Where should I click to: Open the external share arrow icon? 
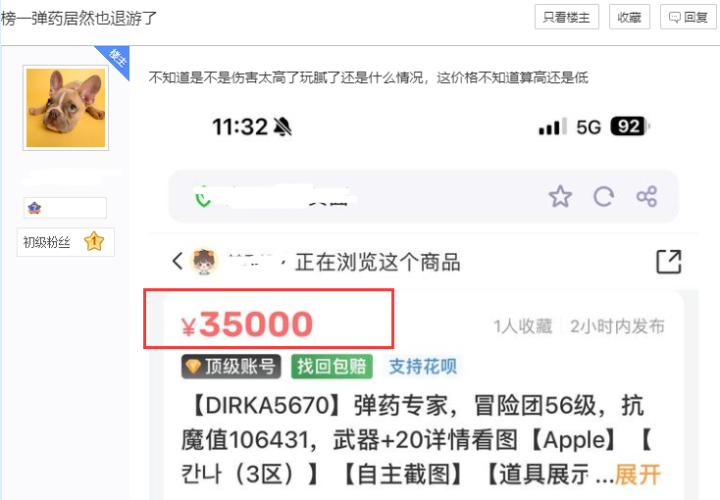[669, 262]
